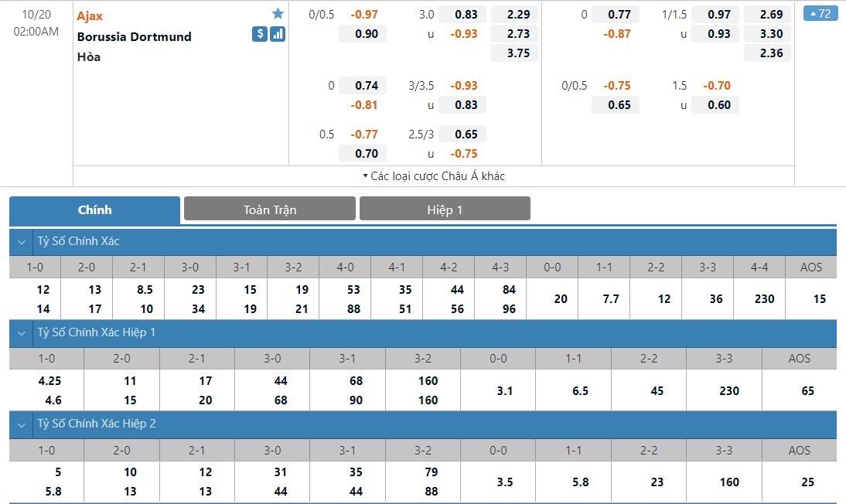This screenshot has height=504, width=846.
Task: Collapse the Tỷ Số Chính Xác Hiệp 2 chevron
Action: coord(21,424)
